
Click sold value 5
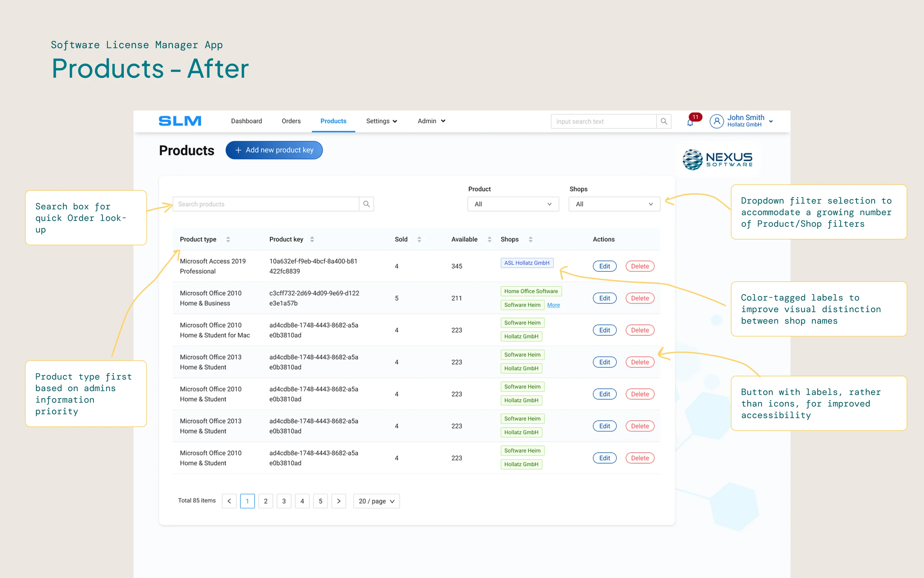pos(397,298)
